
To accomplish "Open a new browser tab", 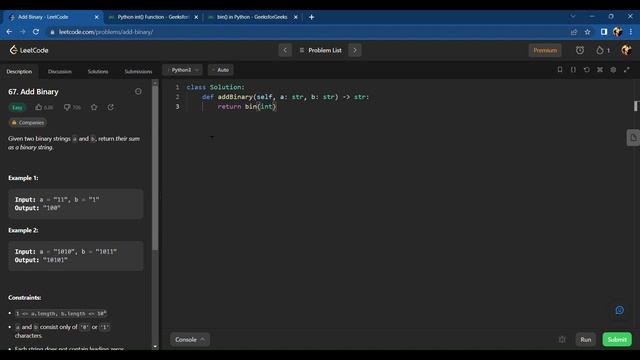I will pos(311,17).
